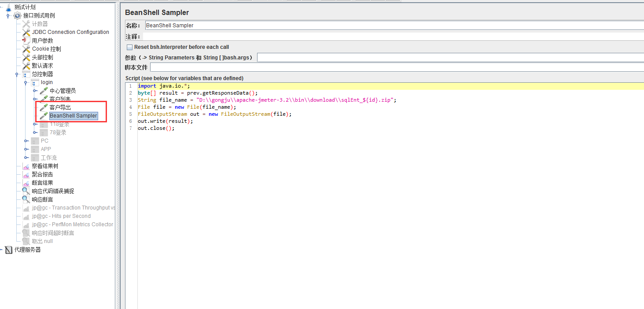Click the 响应代码错误捕捉 magnifier icon
Viewport: 644px width, 309px height.
coord(26,191)
